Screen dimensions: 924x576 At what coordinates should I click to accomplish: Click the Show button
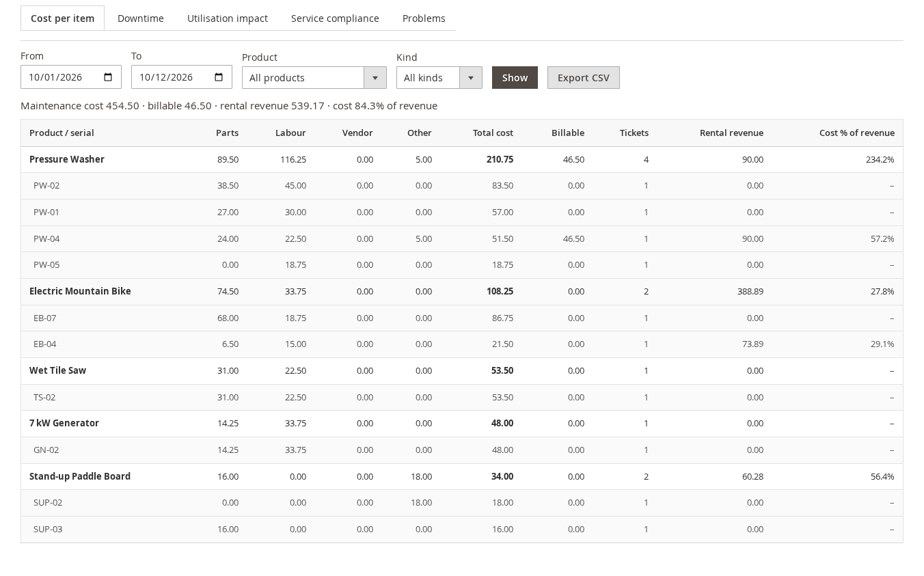click(515, 78)
